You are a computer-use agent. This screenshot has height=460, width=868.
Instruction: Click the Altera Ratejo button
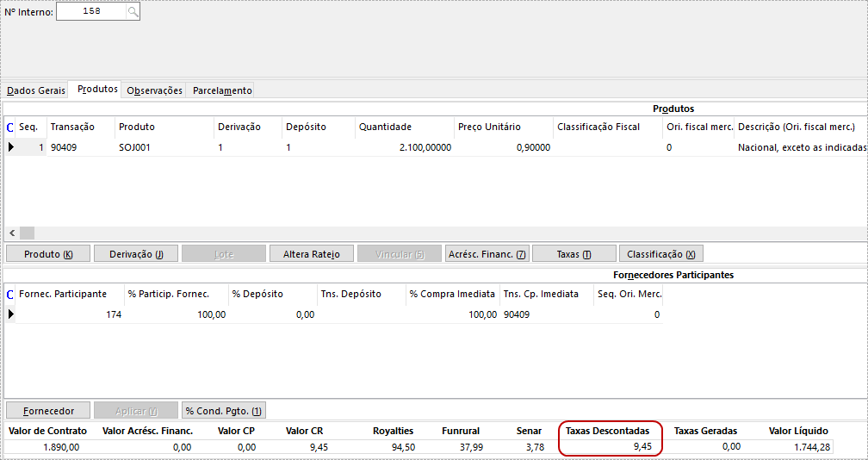(x=312, y=254)
